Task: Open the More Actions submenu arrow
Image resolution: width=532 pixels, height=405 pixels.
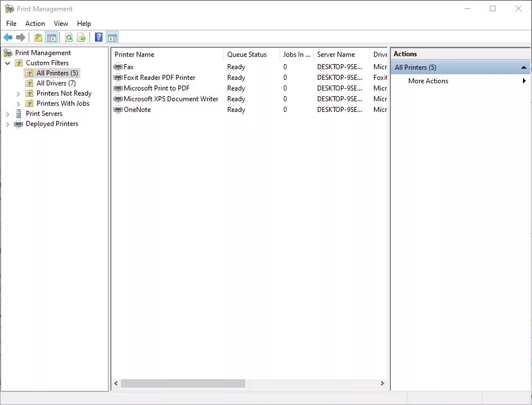Action: click(525, 81)
